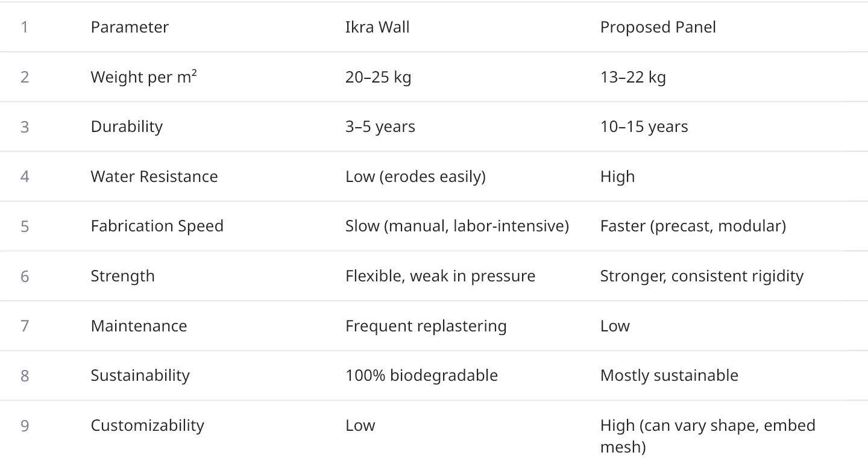
Task: Select row number 9
Action: [25, 425]
